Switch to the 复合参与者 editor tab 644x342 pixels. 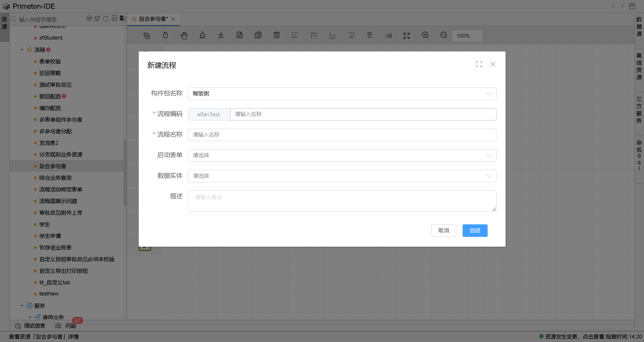pos(153,19)
